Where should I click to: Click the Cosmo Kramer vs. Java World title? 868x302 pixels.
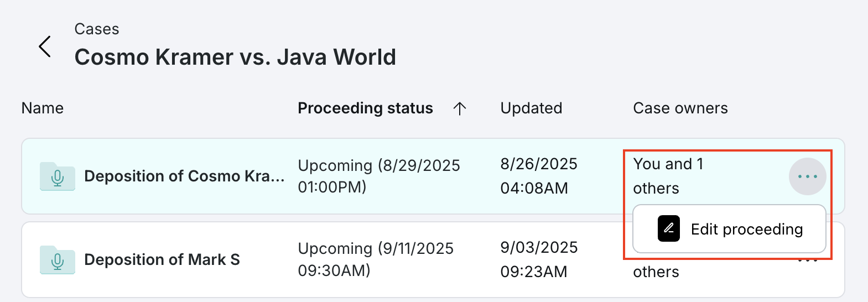tap(235, 57)
